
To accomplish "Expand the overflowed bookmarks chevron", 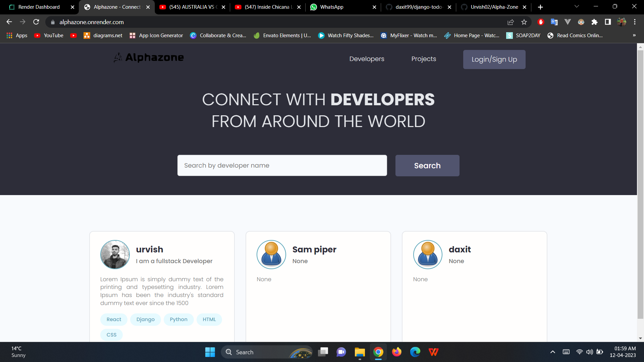I will [634, 35].
